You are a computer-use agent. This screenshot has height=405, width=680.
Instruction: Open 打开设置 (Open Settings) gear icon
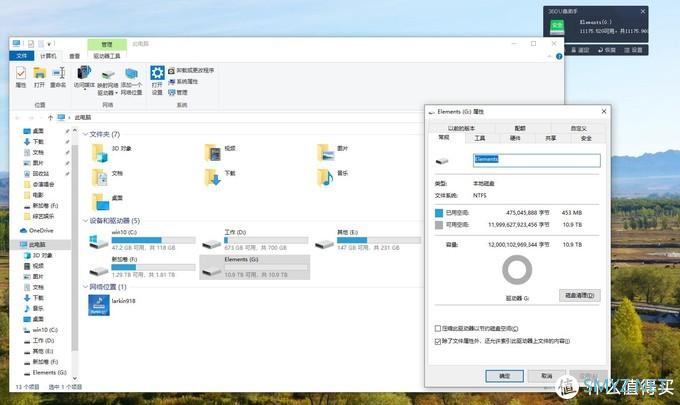click(157, 76)
